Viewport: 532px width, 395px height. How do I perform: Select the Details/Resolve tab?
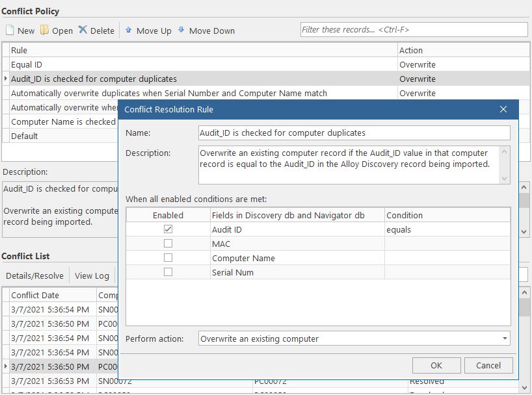[34, 275]
